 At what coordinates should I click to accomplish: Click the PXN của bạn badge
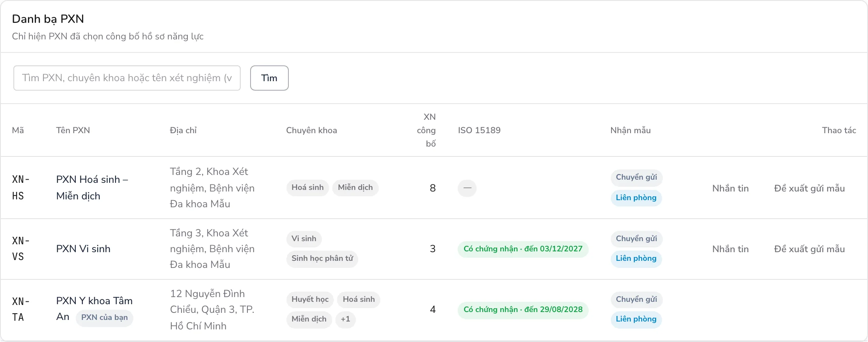pos(105,318)
